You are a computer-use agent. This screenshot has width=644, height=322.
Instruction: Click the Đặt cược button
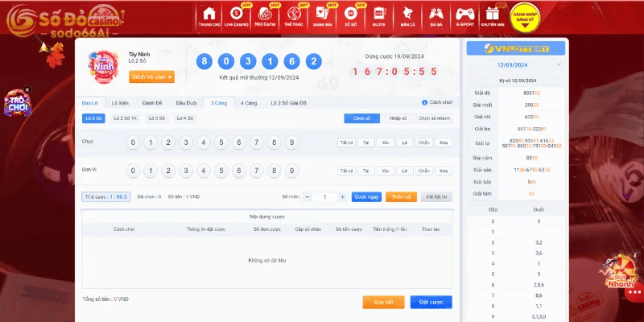pyautogui.click(x=431, y=302)
